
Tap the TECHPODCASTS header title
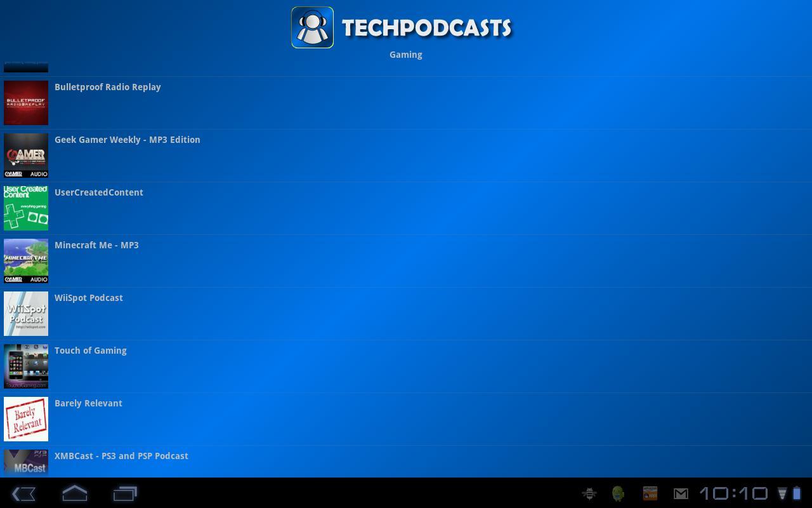426,27
